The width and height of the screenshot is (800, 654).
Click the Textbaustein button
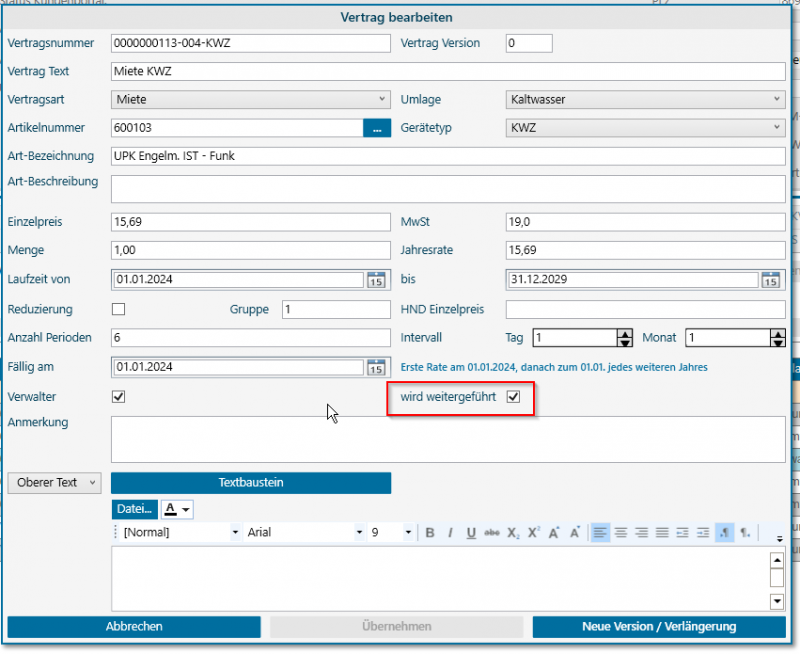click(x=251, y=483)
